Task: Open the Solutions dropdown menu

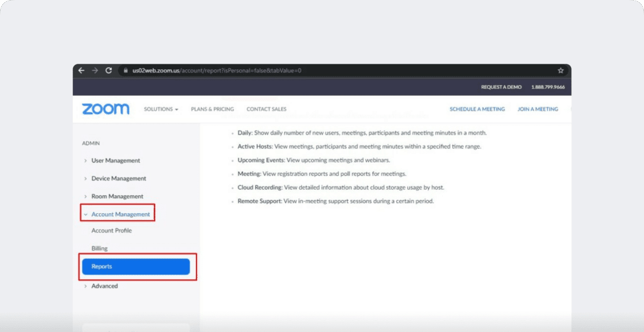Action: tap(161, 109)
